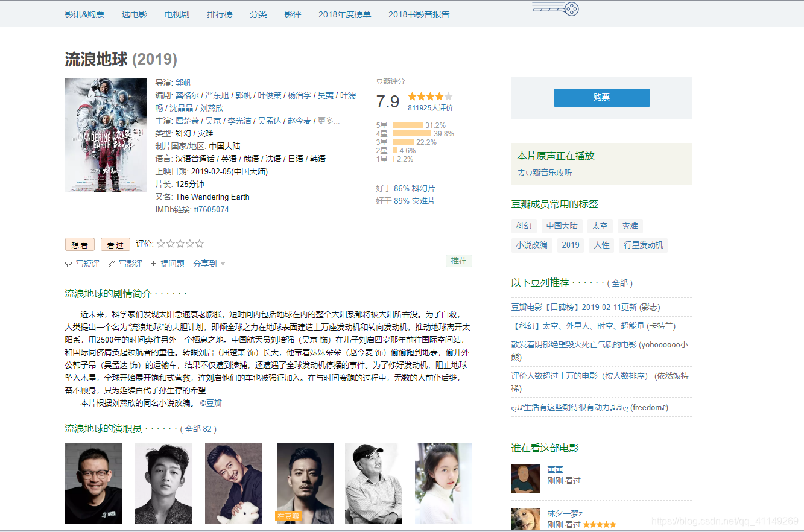
Task: Open user 蕾蕾's profile name
Action: point(555,469)
